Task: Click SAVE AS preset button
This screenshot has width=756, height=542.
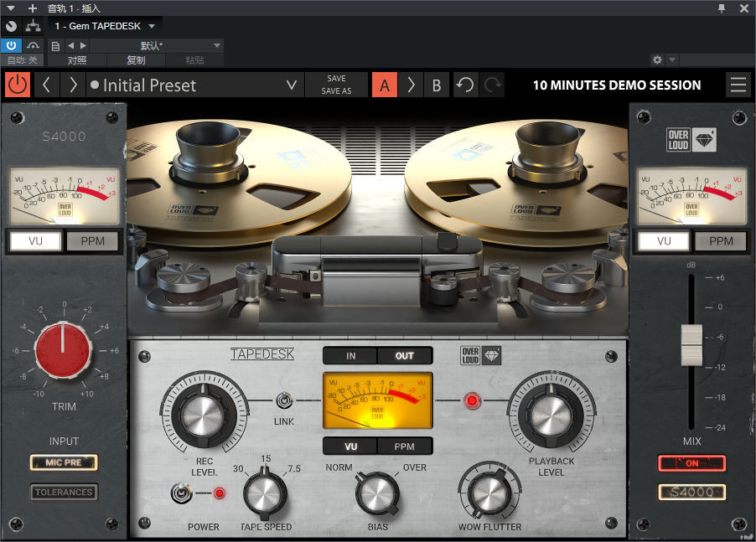Action: point(336,91)
